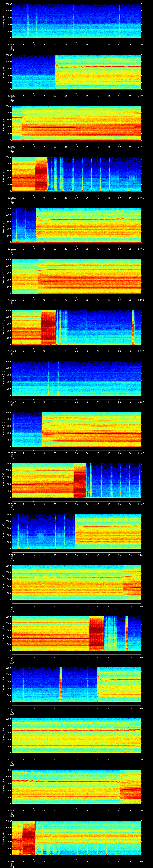Click the 40 second tick under the 20:35:00 spectrogram

(98, 708)
